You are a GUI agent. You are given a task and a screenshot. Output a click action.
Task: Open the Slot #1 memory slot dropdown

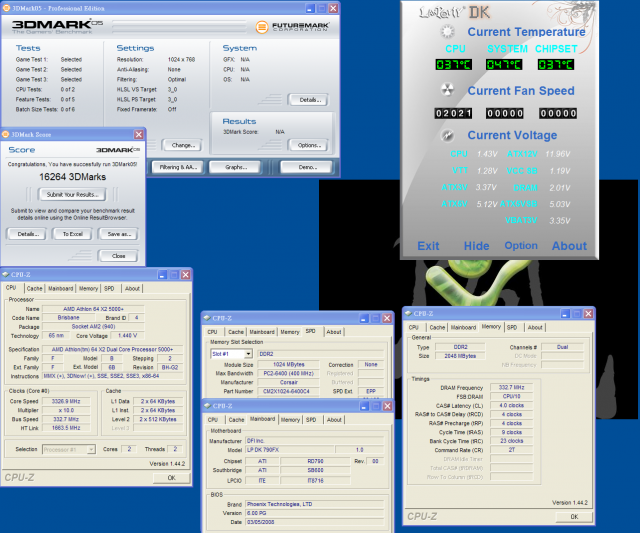tap(248, 354)
